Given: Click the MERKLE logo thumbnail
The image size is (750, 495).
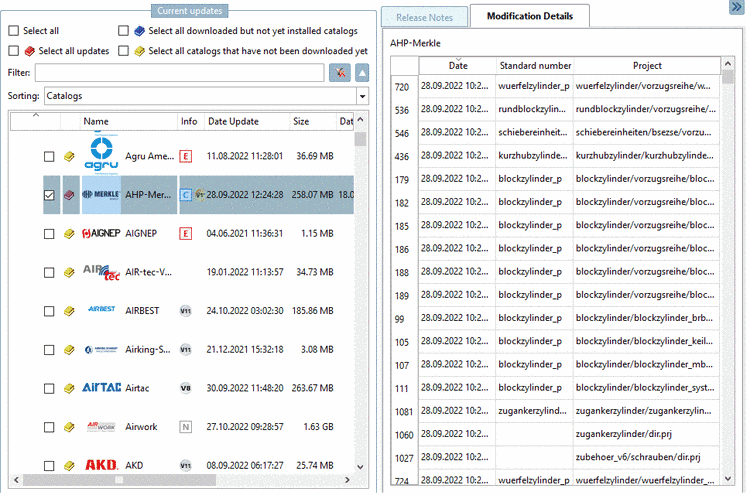Looking at the screenshot, I should point(101,195).
